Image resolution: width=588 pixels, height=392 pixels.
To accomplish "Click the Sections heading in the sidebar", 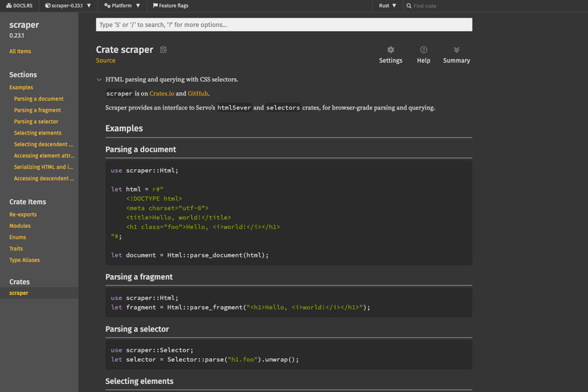I will coord(23,74).
